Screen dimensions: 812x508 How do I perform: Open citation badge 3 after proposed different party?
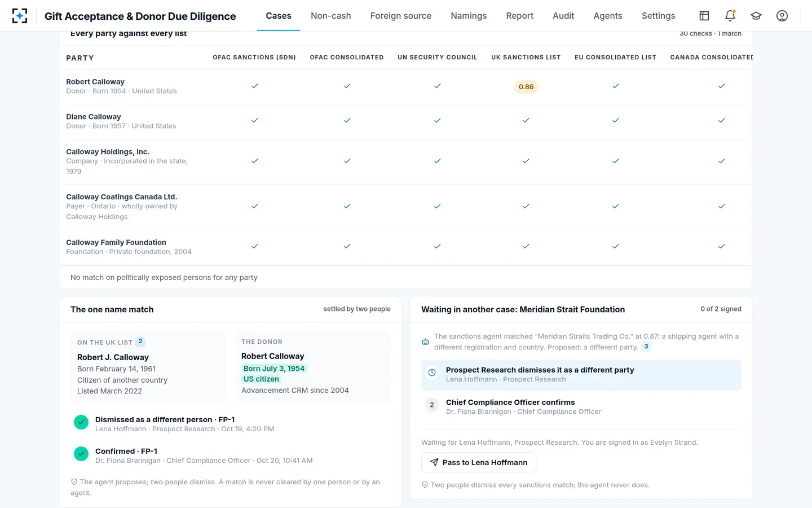pyautogui.click(x=646, y=347)
